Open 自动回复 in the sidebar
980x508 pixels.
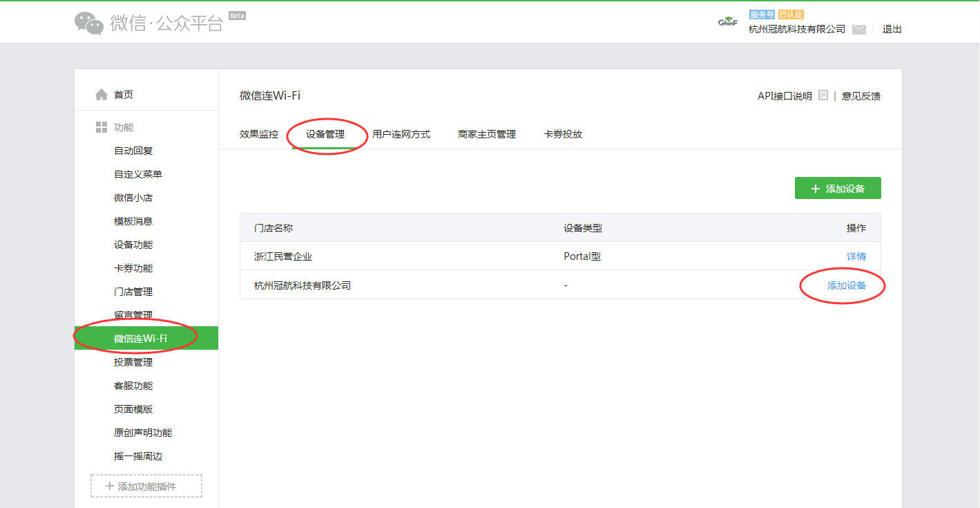pos(133,151)
